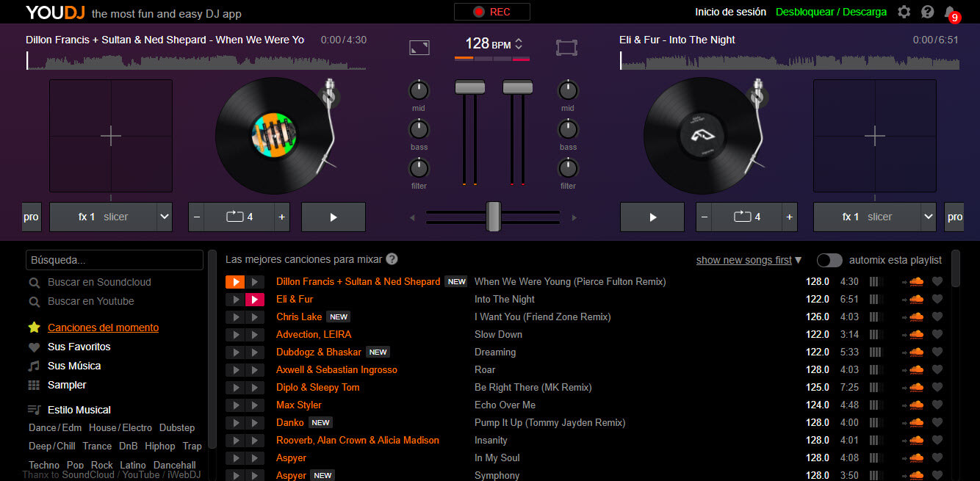
Task: Click Desbloquear / Descarga link
Action: [x=831, y=12]
